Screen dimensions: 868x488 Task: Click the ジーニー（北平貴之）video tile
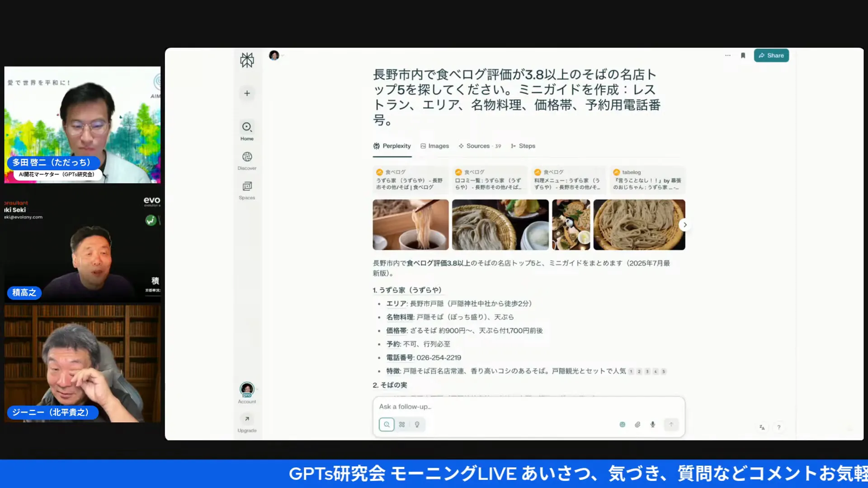[x=82, y=364]
